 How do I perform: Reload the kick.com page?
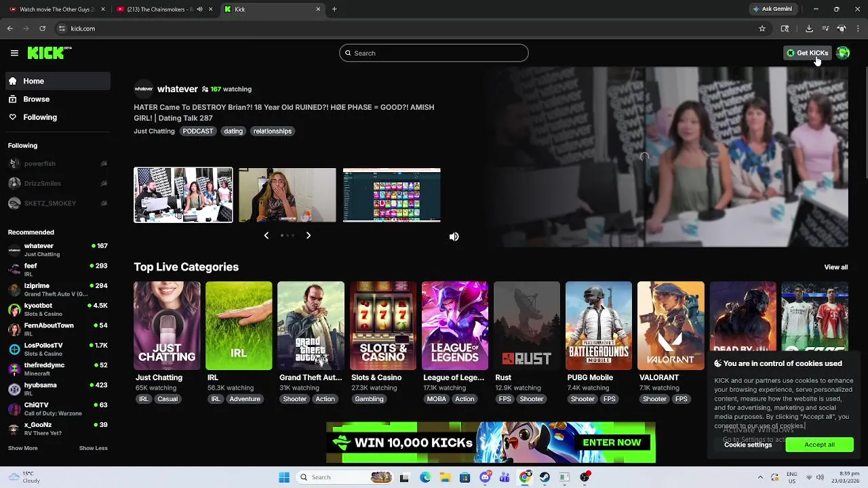tap(42, 28)
